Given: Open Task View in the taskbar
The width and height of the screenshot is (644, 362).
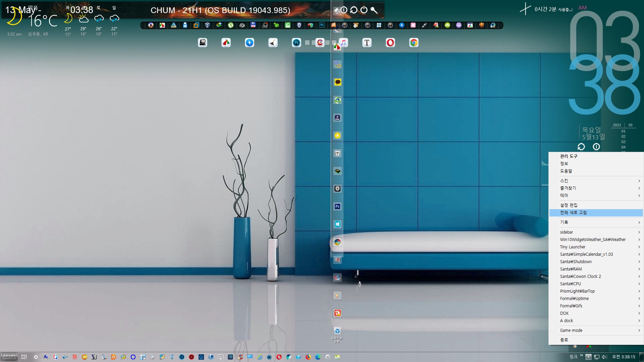Looking at the screenshot, I should point(24,357).
